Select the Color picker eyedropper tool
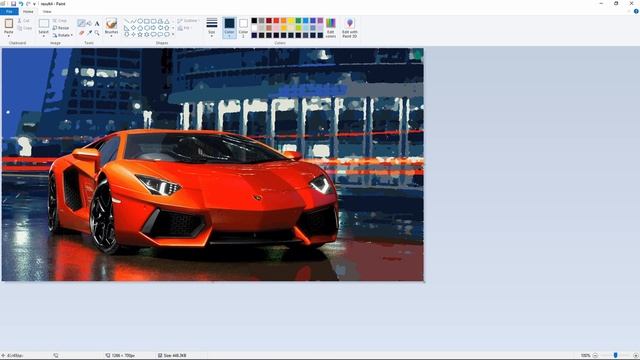The image size is (640, 360). pyautogui.click(x=90, y=33)
